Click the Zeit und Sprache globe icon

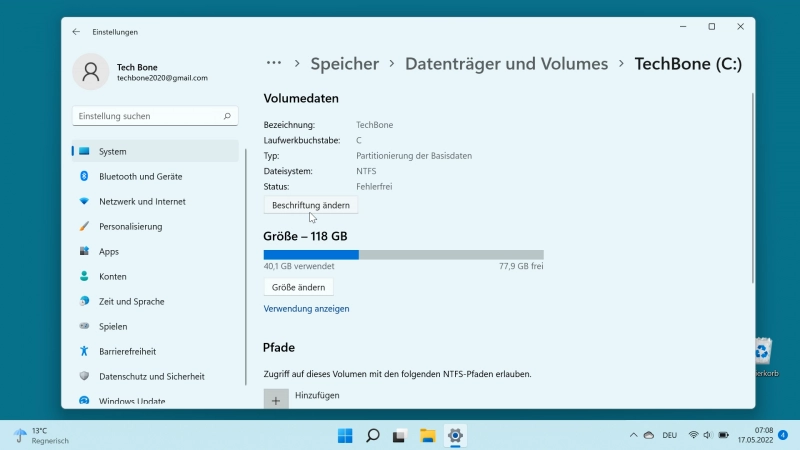[84, 301]
